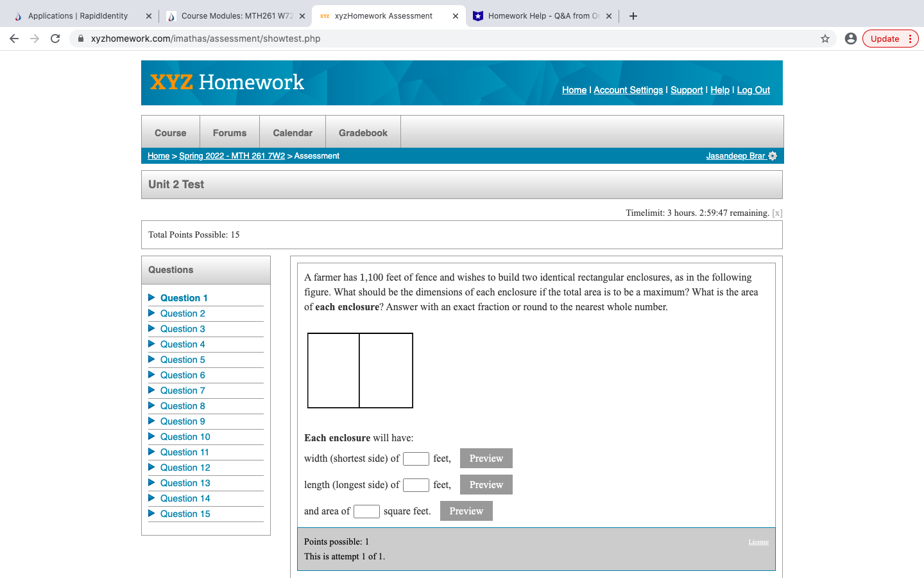Click the width answer input box
This screenshot has width=924, height=578.
416,458
